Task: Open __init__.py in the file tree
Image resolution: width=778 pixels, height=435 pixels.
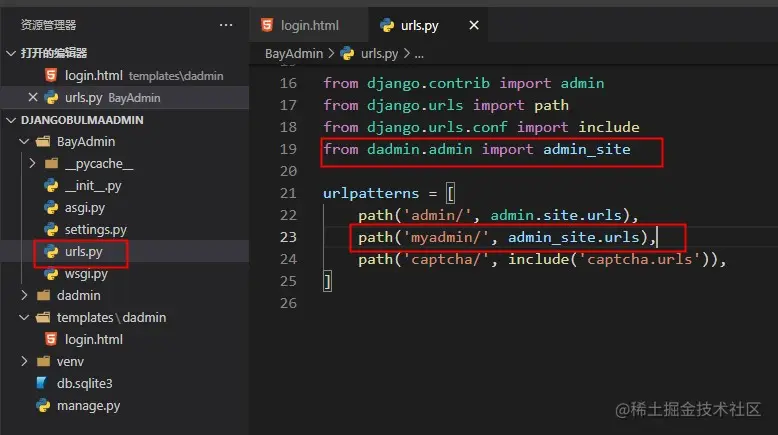Action: 93,186
